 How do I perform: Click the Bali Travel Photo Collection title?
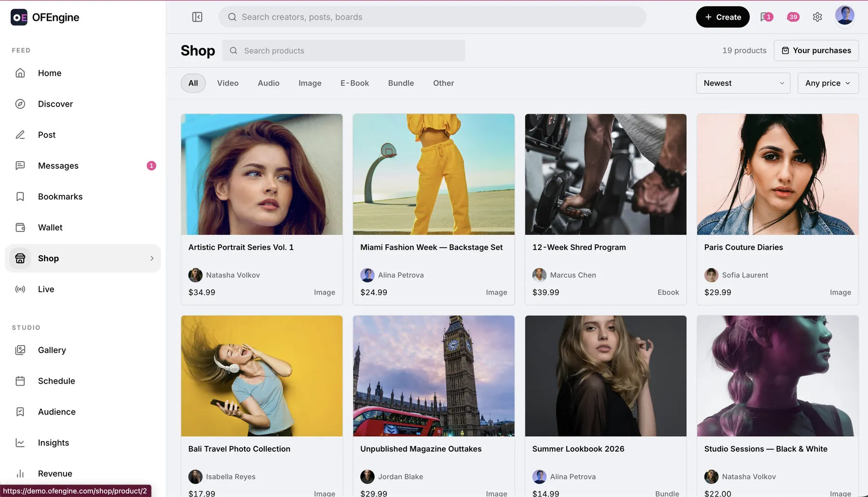239,449
